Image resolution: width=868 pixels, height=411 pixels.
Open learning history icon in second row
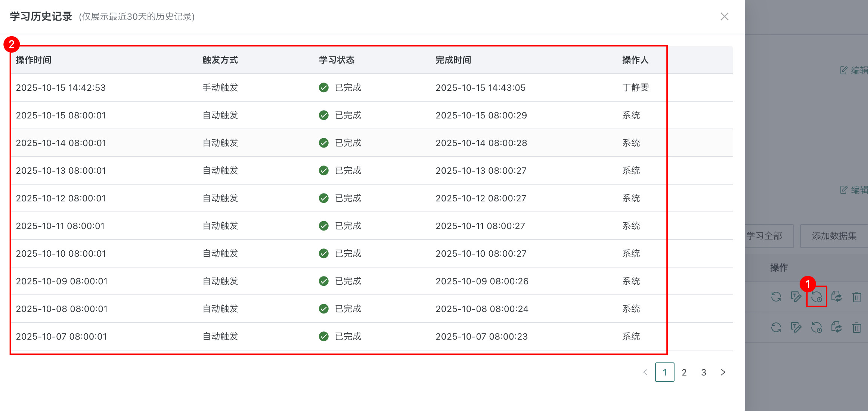point(816,328)
